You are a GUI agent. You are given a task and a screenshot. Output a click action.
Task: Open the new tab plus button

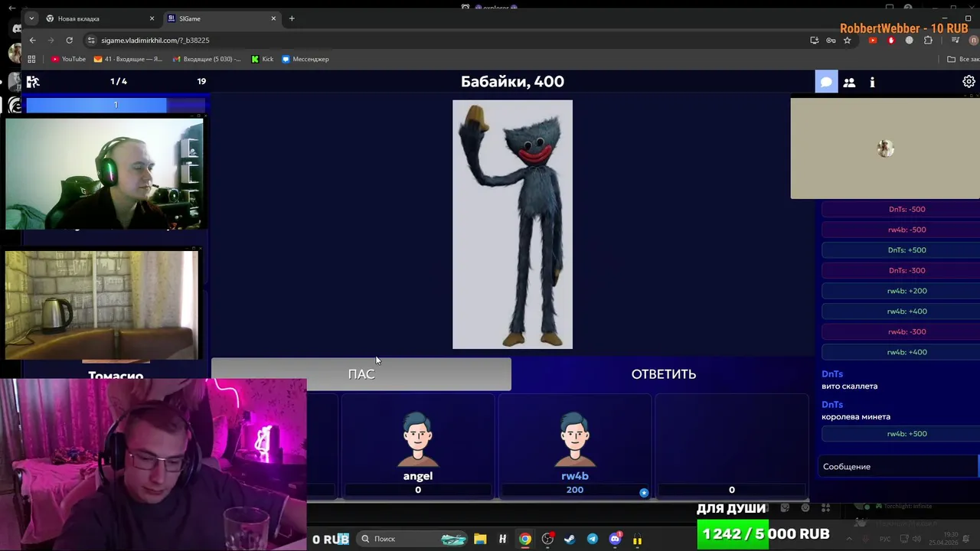(292, 18)
